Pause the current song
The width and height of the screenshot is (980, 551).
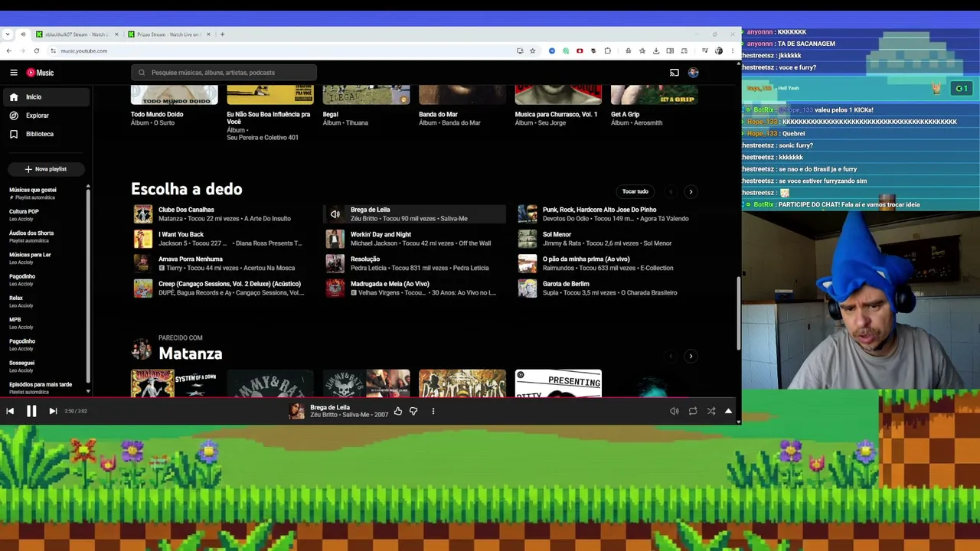31,411
